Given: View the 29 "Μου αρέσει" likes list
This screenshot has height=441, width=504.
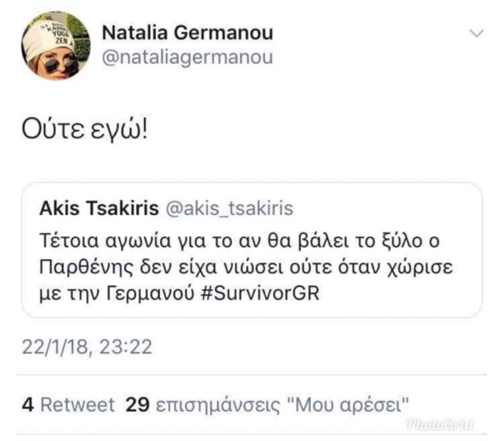Looking at the screenshot, I should point(267,405).
